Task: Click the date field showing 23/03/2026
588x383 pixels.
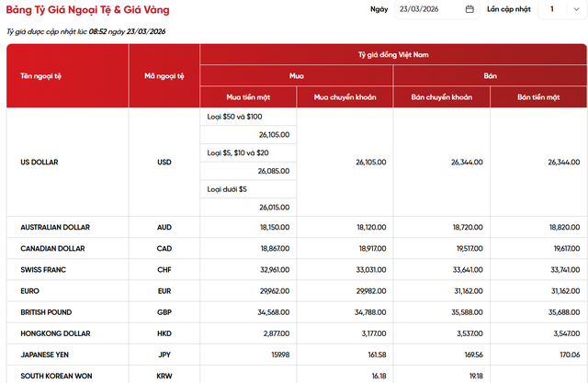Action: (437, 9)
